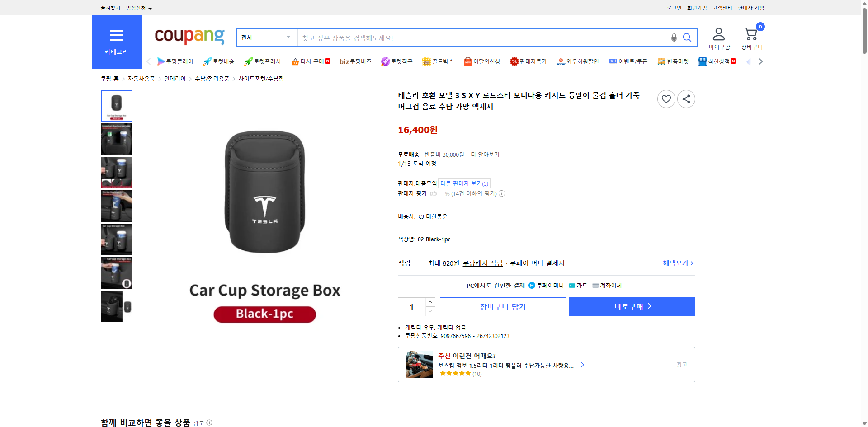The image size is (868, 427).
Task: Open the 입점신청 dropdown at top
Action: click(139, 8)
